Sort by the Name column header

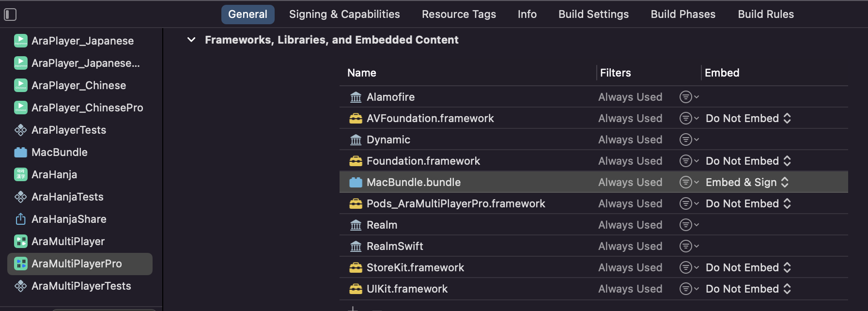point(362,73)
